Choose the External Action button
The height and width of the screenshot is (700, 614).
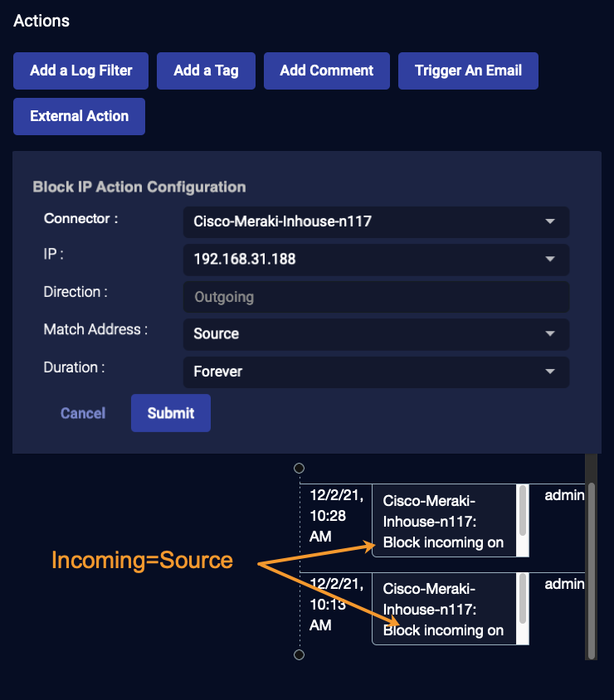point(80,116)
